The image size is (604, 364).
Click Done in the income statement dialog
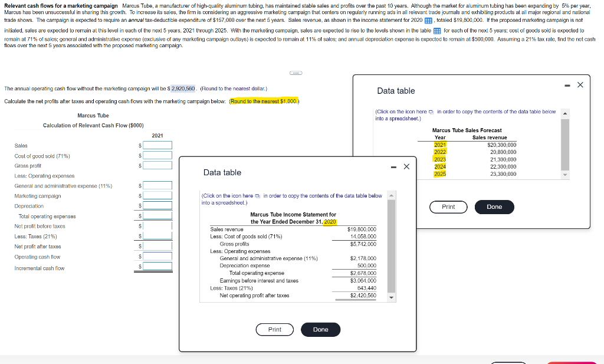point(320,329)
